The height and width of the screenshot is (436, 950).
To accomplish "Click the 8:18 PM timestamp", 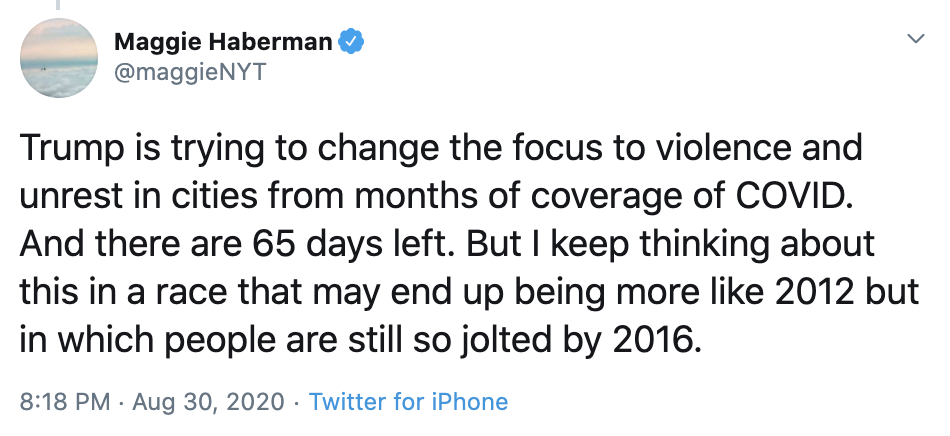I will (65, 402).
